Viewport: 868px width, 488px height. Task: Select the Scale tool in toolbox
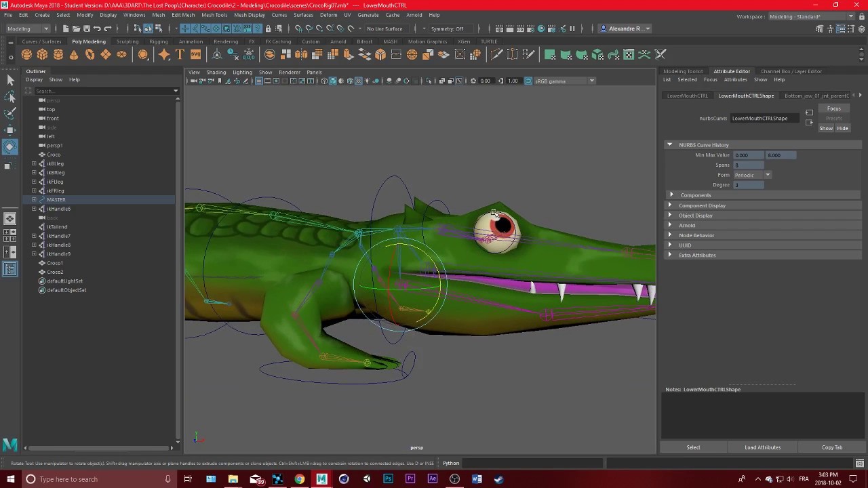click(x=10, y=164)
